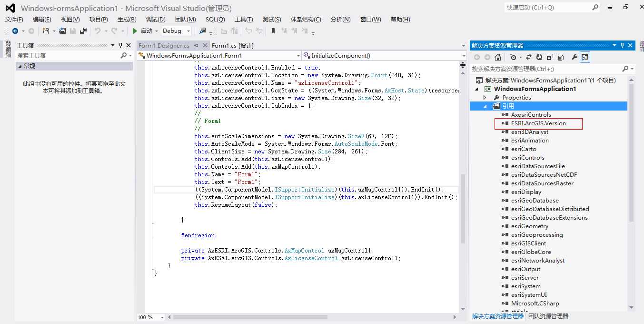Open properties with the wrench icon
Viewport: 644px width, 324px height.
(x=575, y=57)
